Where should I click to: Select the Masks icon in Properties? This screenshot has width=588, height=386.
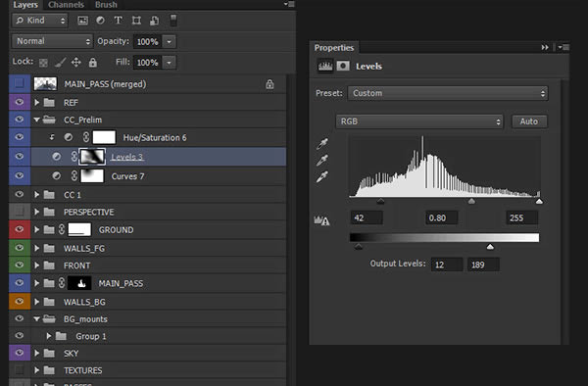pos(343,66)
